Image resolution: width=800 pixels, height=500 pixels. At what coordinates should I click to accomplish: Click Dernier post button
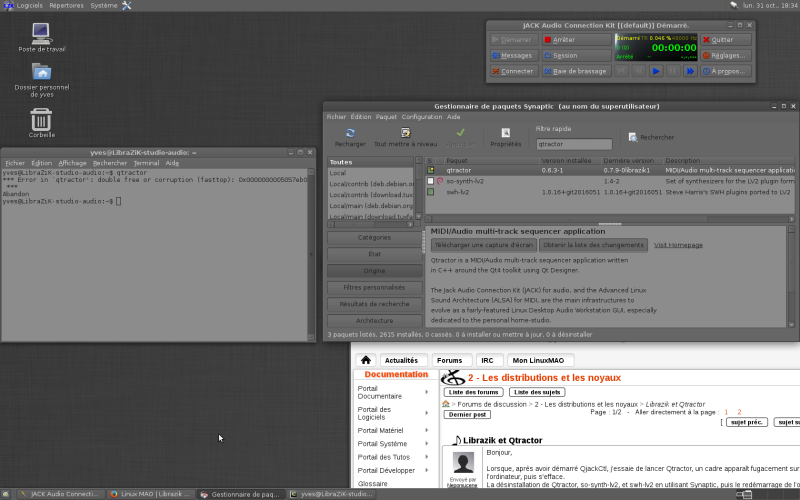[x=467, y=415]
